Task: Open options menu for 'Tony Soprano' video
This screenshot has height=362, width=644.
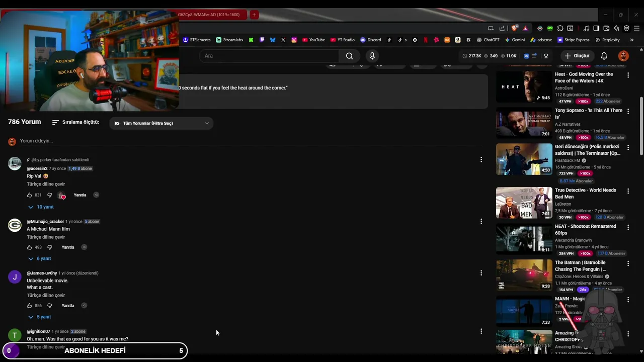Action: pos(628,111)
